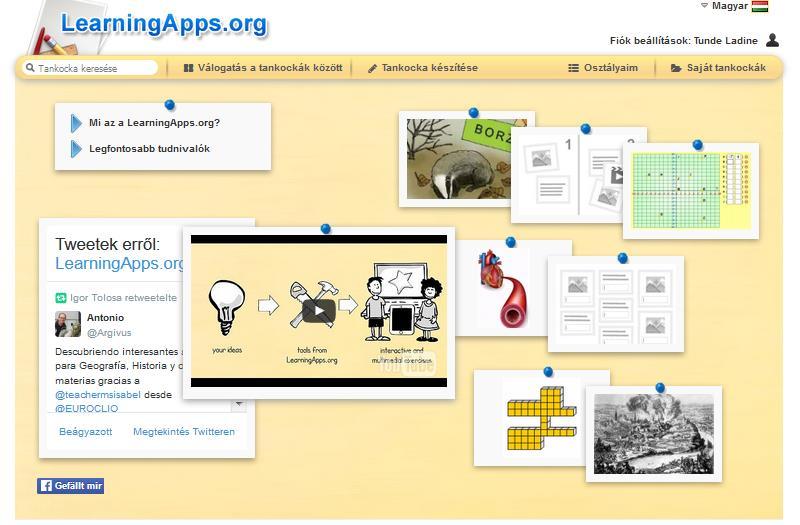Open the historic city engraving thumbnail

[654, 434]
